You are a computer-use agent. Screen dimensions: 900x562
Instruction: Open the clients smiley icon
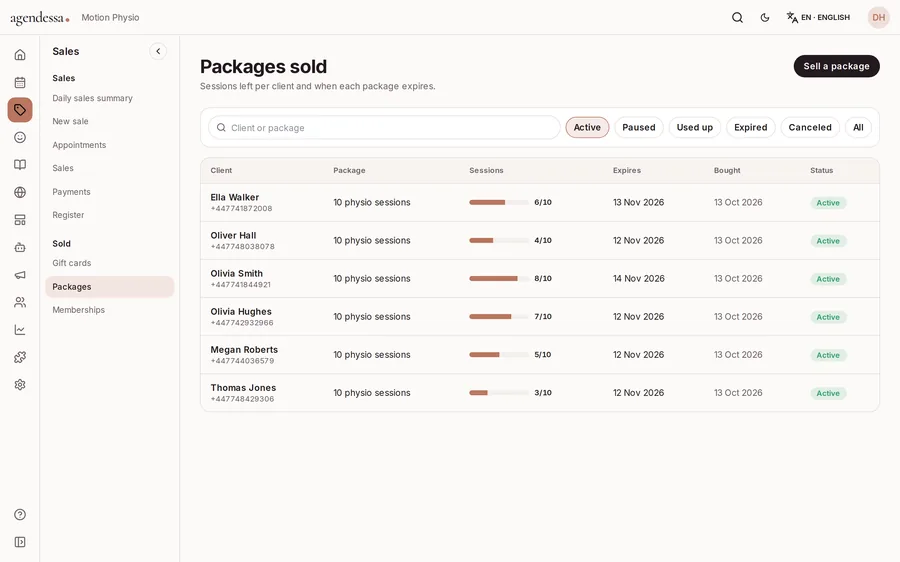[20, 137]
